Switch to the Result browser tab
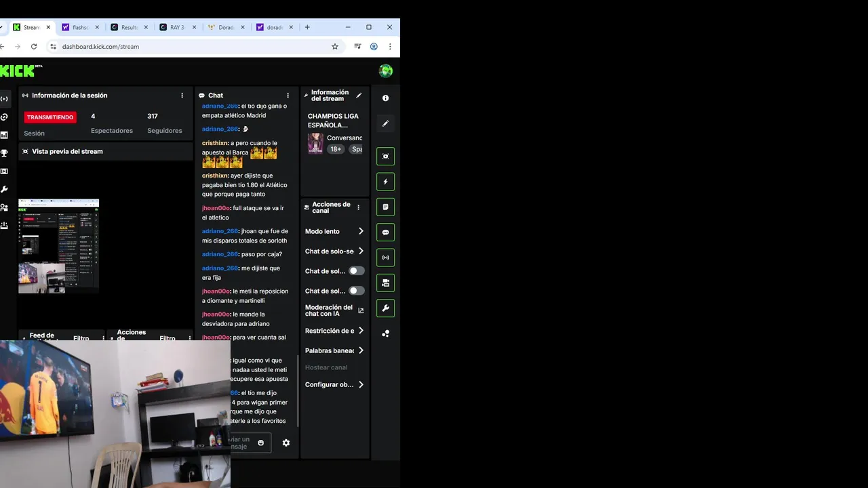The height and width of the screenshot is (488, 868). coord(129,27)
